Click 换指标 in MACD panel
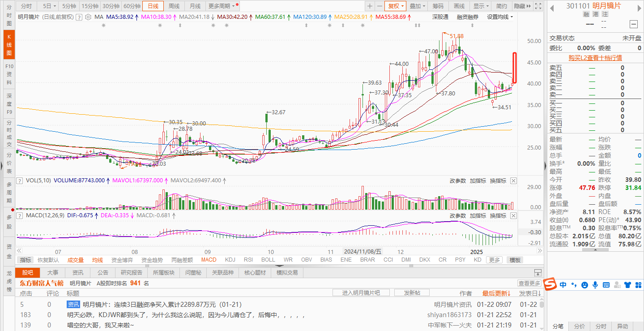The height and width of the screenshot is (331, 644). [498, 215]
